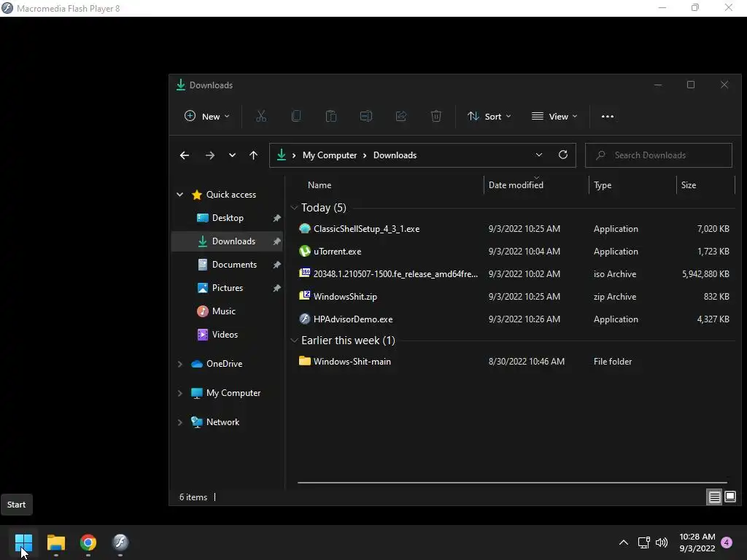Expand the address bar history dropdown
The image size is (747, 560).
(x=539, y=155)
